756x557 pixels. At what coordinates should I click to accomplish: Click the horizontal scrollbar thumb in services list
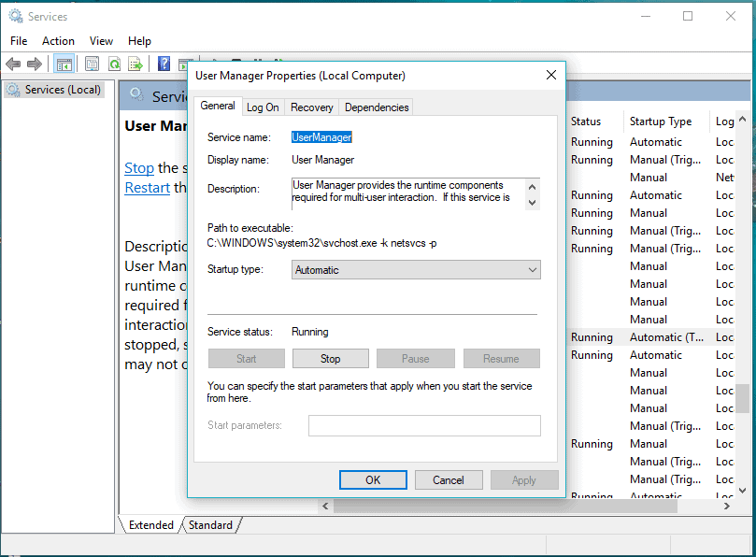(x=506, y=506)
